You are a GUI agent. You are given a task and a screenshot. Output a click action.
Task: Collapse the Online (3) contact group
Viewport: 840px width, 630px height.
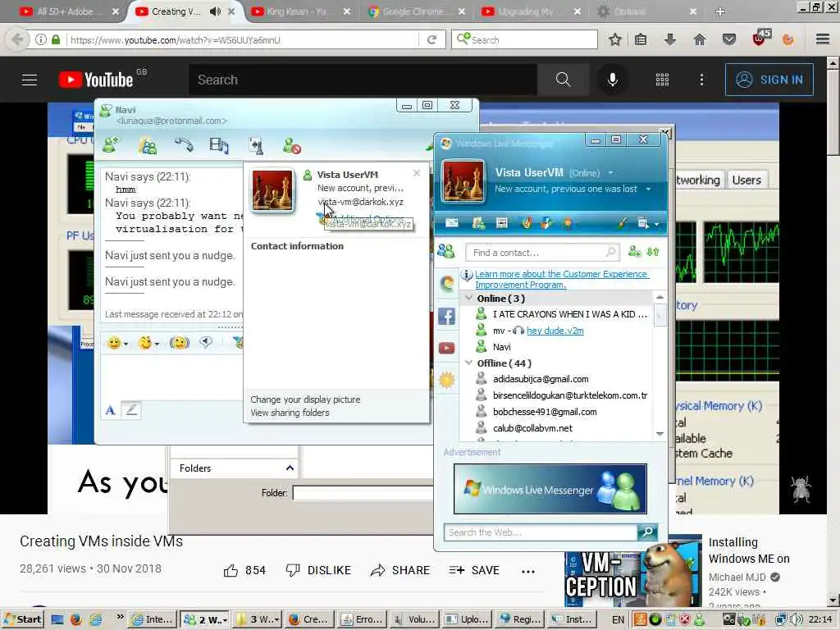pos(468,299)
